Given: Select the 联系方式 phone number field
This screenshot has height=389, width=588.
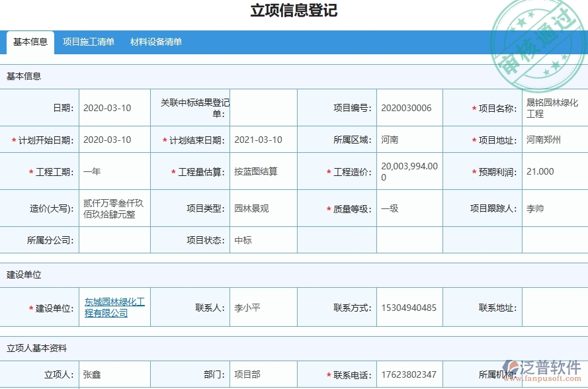Looking at the screenshot, I should point(409,306).
